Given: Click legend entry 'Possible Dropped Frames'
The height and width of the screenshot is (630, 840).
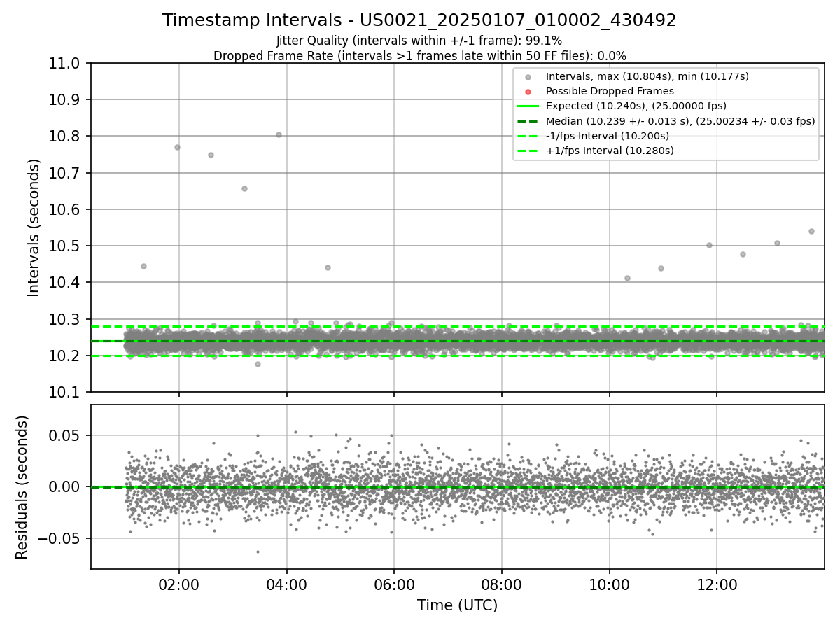Looking at the screenshot, I should click(610, 91).
